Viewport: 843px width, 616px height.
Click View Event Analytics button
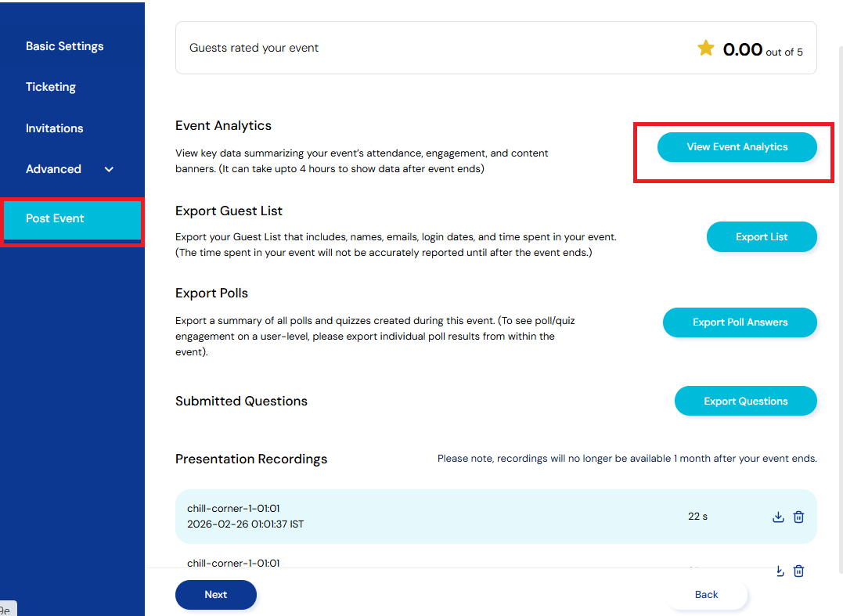[737, 147]
